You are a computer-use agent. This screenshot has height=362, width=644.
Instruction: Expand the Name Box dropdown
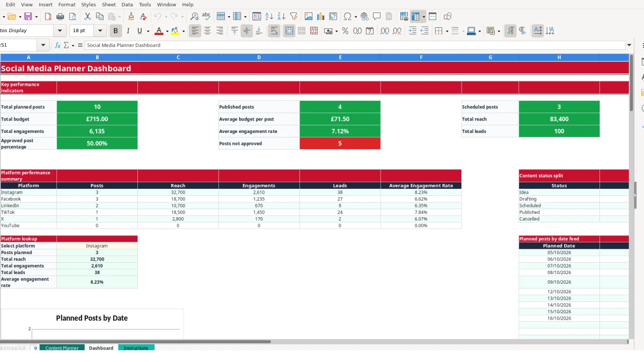pos(43,46)
